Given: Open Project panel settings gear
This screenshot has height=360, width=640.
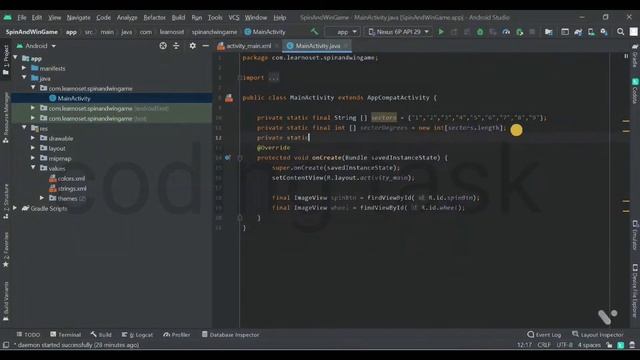Looking at the screenshot, I should click(192, 46).
